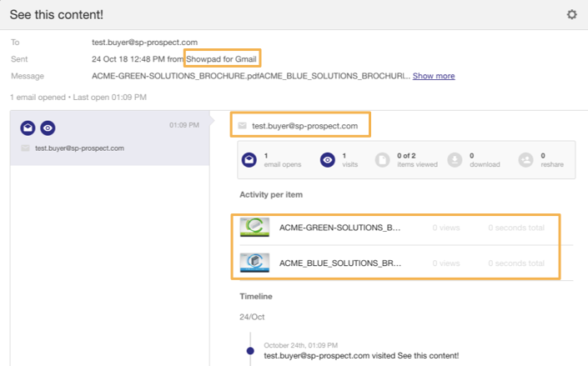This screenshot has height=366, width=588.
Task: Click '0 seconds total' for green brochure
Action: click(x=516, y=228)
